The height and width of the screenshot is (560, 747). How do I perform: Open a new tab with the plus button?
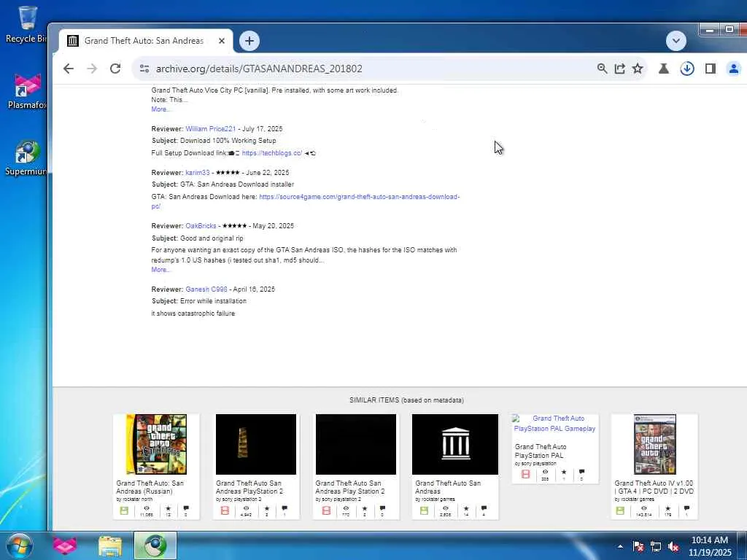[x=249, y=41]
